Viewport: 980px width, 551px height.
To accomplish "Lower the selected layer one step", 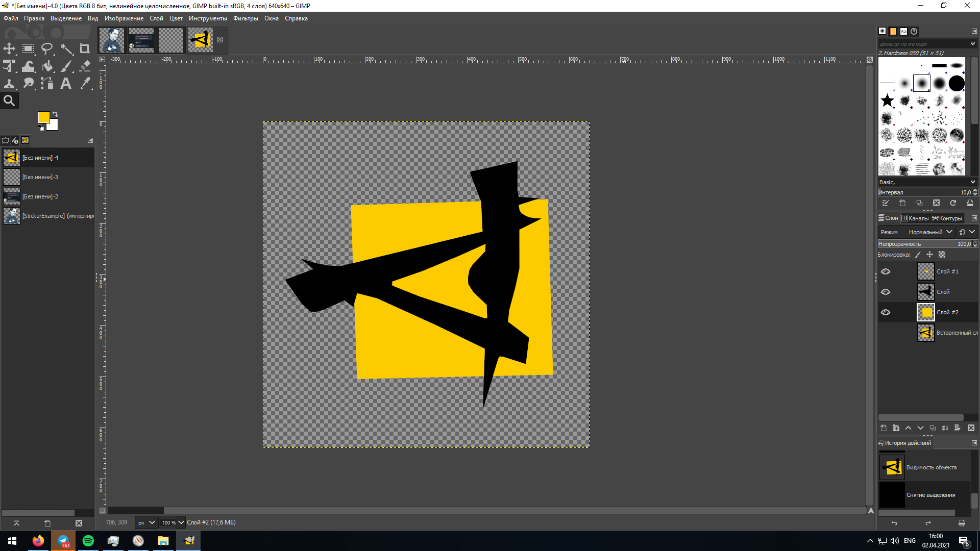I will point(920,428).
